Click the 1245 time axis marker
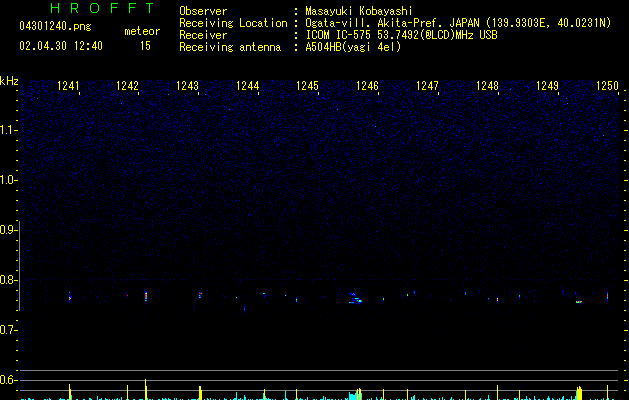This screenshot has width=629, height=400. 307,86
